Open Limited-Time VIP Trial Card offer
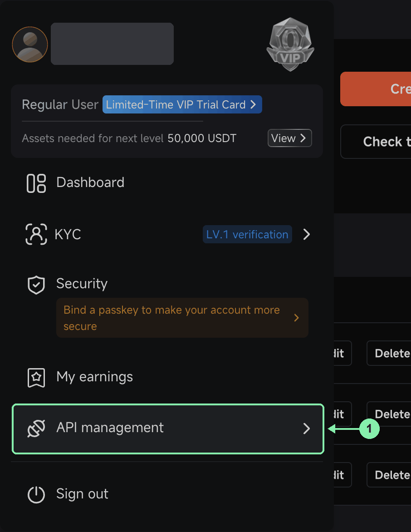 click(x=182, y=104)
